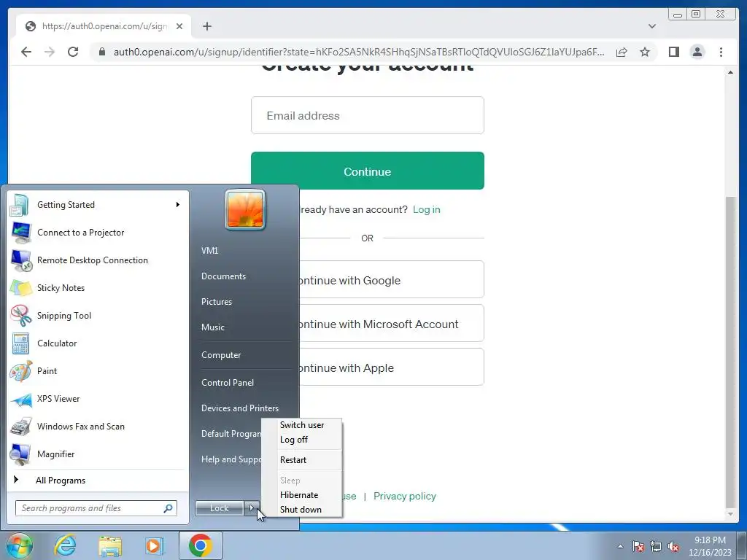The height and width of the screenshot is (560, 747).
Task: Launch Magnifier
Action: point(98,454)
